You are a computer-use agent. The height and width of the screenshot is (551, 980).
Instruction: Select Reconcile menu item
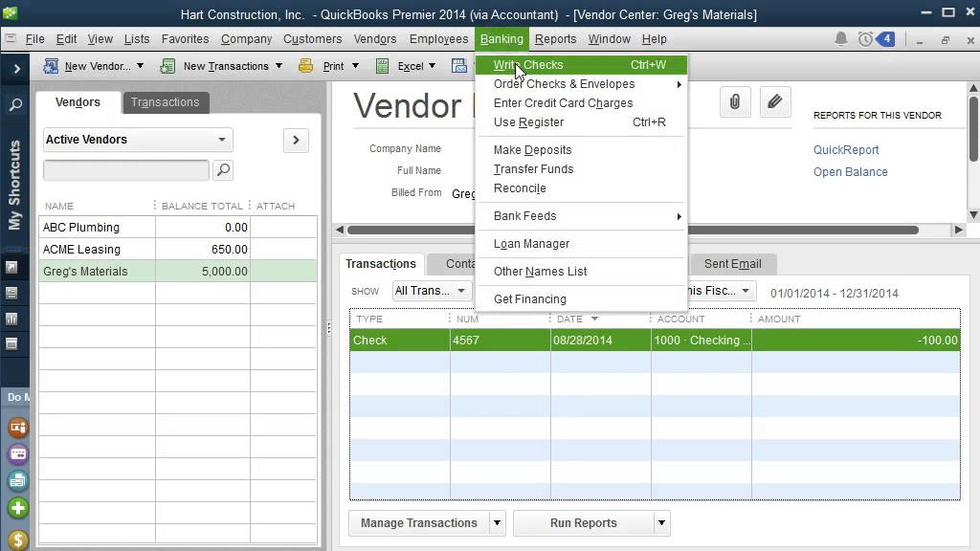click(x=581, y=188)
